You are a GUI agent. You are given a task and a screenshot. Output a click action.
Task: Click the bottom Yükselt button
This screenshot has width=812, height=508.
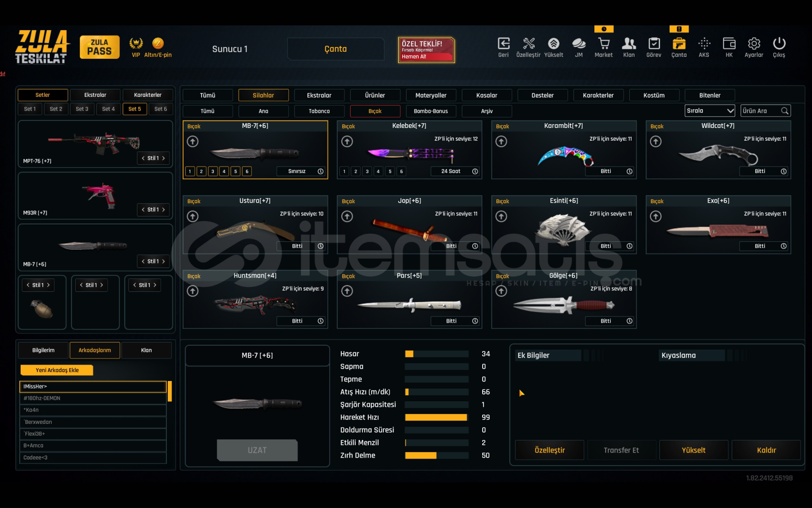click(694, 450)
